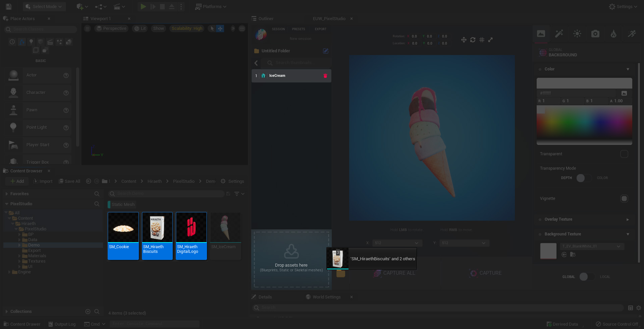Expand the Collections section
Image resolution: width=644 pixels, height=329 pixels.
7,312
